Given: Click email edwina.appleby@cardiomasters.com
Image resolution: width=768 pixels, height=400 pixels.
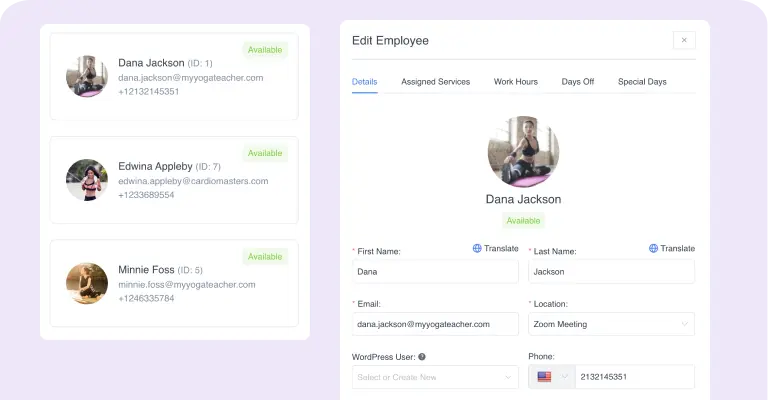Looking at the screenshot, I should 193,181.
